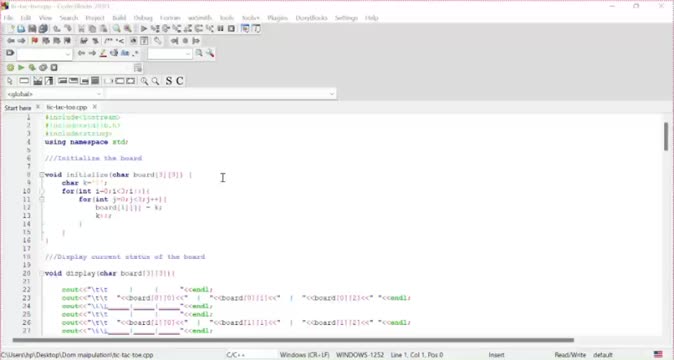Click the vertical scrollbar of the editor
674x360 pixels.
[666, 226]
